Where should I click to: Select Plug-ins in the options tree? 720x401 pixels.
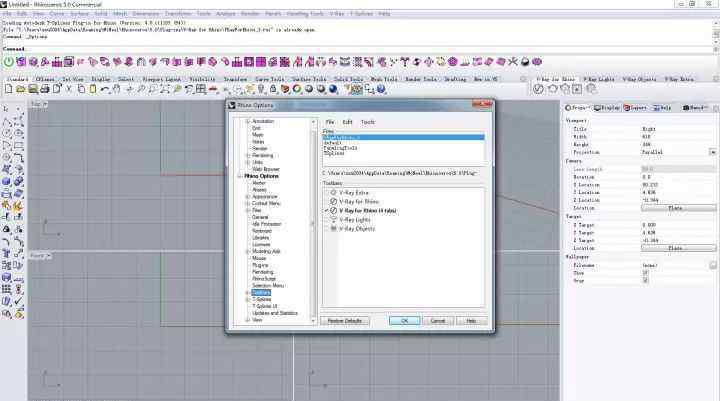260,265
